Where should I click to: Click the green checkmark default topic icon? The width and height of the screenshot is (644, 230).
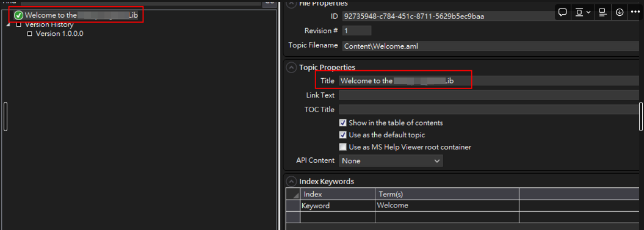[18, 15]
